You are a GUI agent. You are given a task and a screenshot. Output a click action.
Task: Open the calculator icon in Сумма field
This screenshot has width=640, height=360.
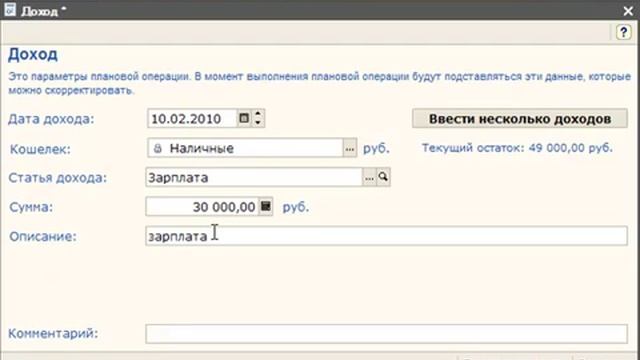[265, 207]
